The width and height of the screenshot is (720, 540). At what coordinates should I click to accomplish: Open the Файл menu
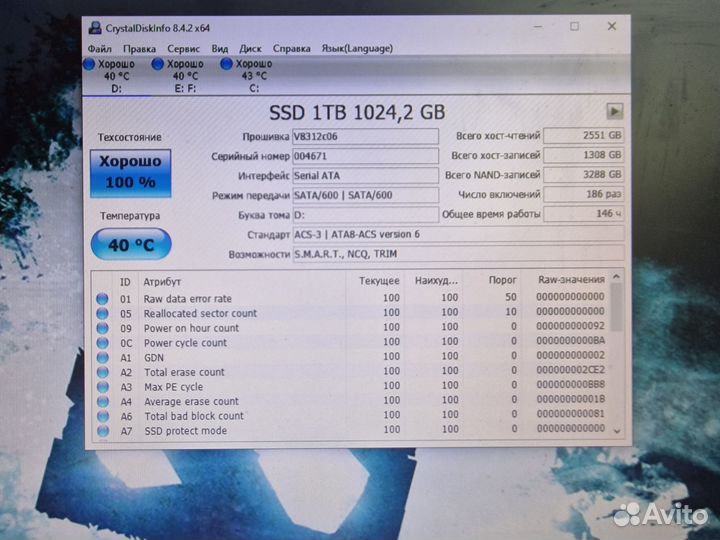(99, 49)
